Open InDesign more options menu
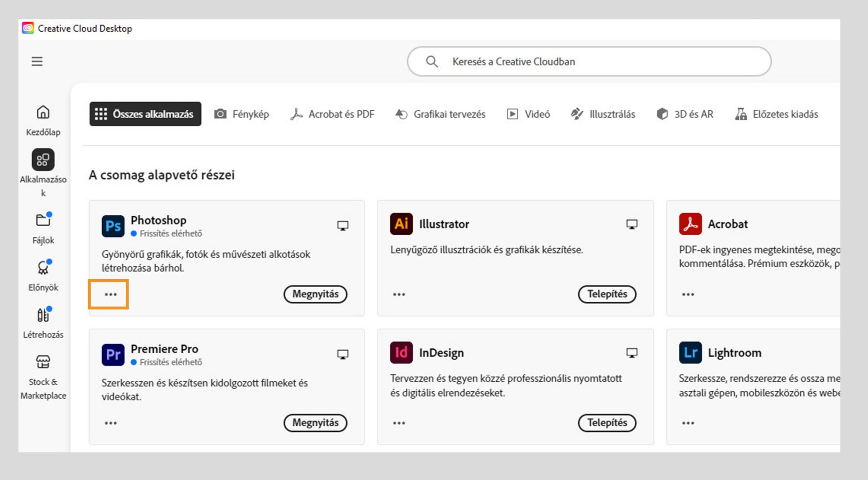The width and height of the screenshot is (868, 480). (399, 423)
